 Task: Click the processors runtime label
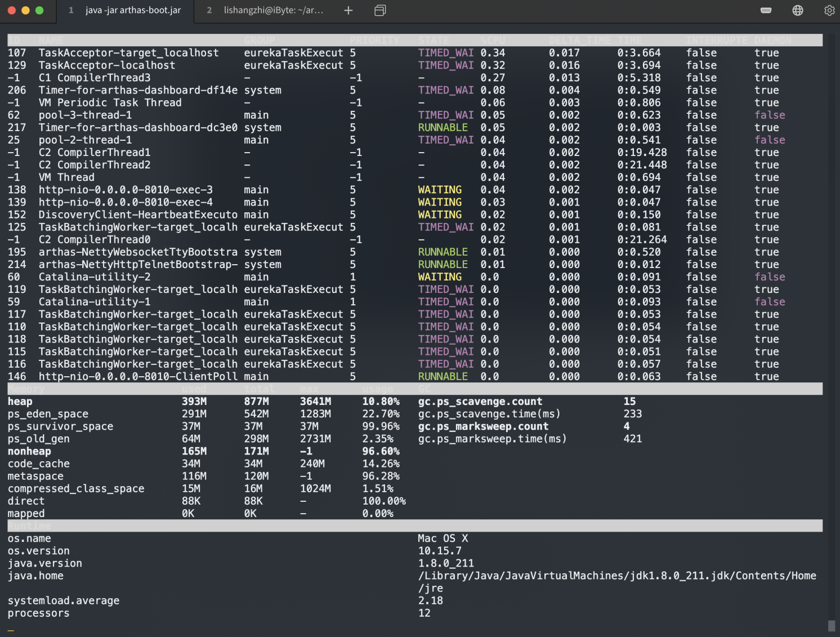point(39,613)
